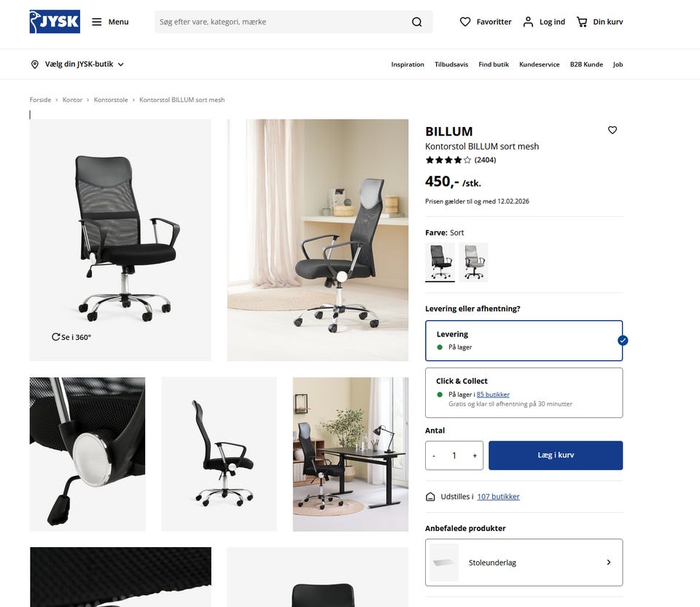
Task: Click the JYSK logo
Action: point(55,21)
